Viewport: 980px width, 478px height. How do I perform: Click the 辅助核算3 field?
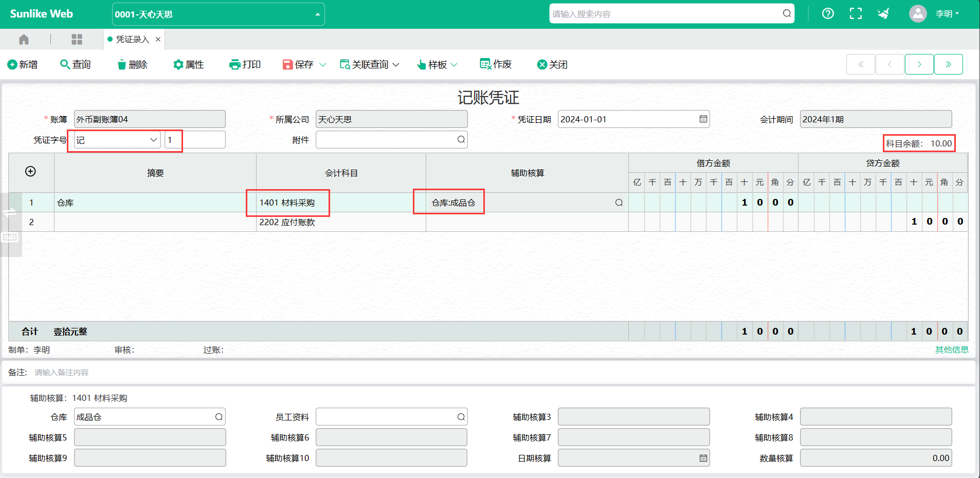click(x=633, y=417)
